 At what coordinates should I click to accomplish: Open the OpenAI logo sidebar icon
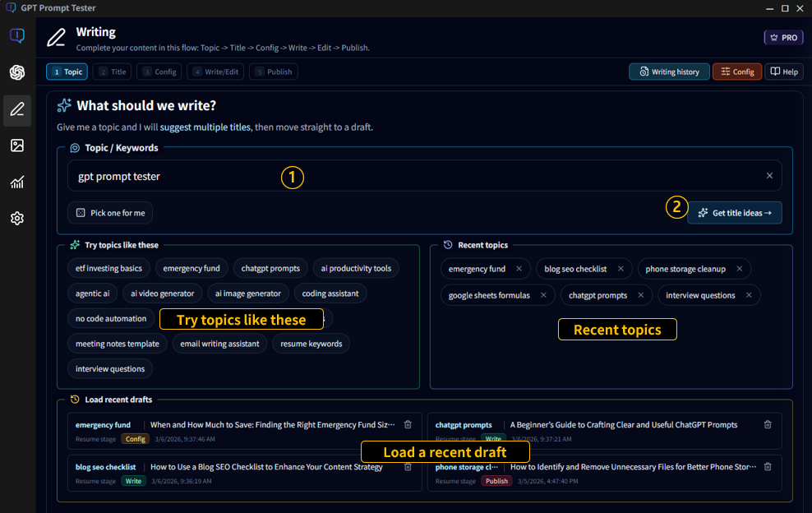coord(17,72)
